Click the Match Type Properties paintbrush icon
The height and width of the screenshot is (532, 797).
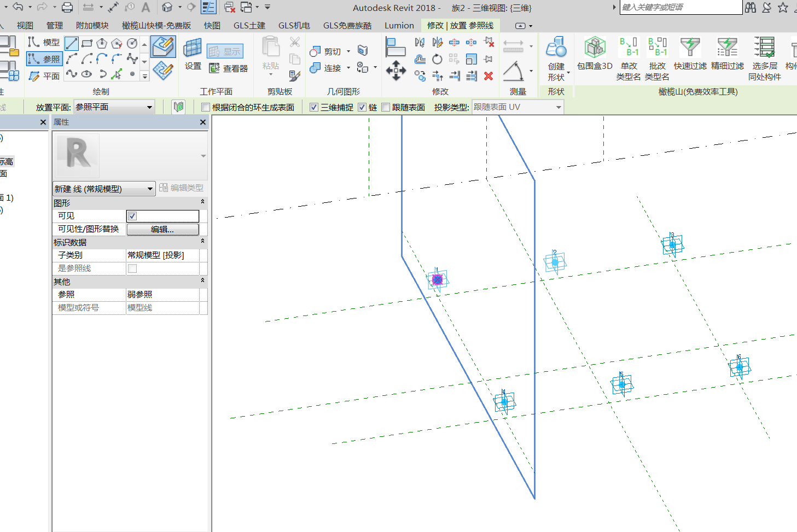point(294,76)
